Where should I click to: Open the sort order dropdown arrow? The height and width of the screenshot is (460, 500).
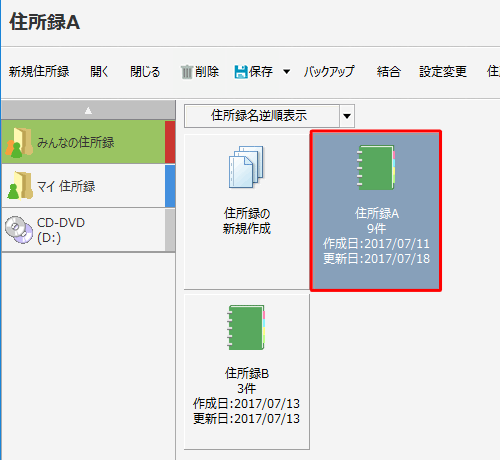click(347, 116)
